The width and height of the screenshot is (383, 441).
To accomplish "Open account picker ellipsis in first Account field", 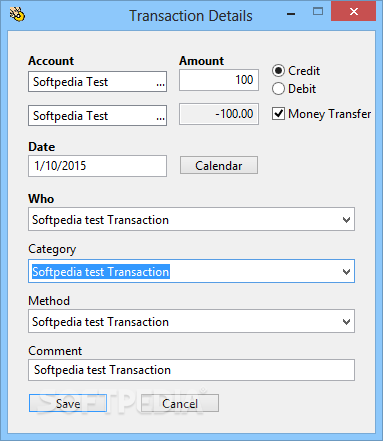I will [x=160, y=83].
